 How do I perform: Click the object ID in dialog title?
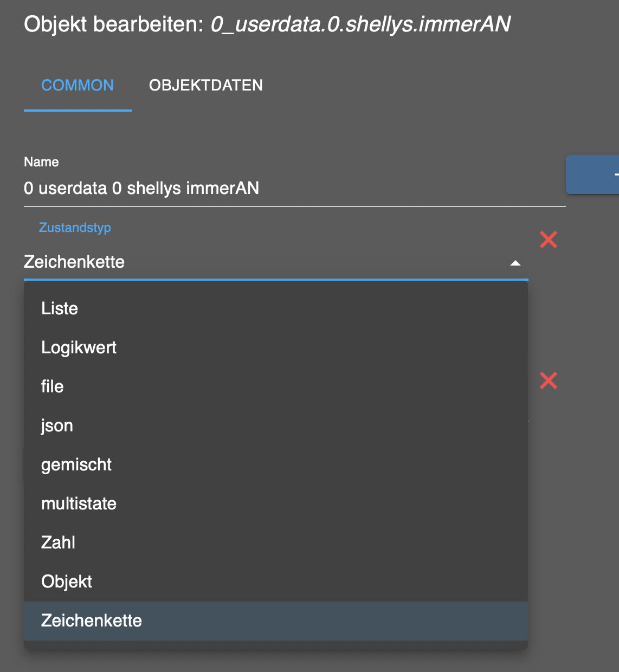(360, 24)
